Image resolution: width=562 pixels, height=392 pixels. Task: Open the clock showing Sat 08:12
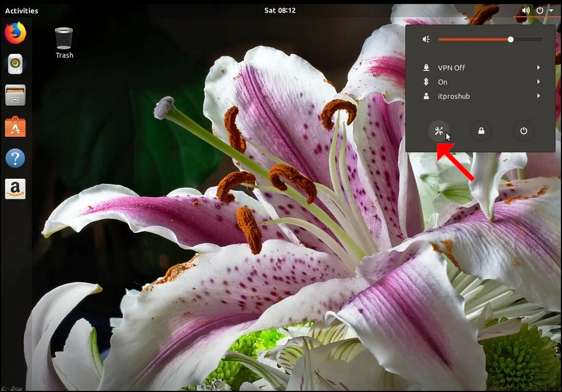coord(280,10)
